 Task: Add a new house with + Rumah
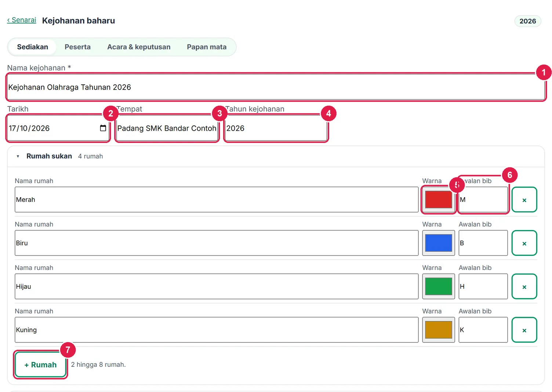40,364
